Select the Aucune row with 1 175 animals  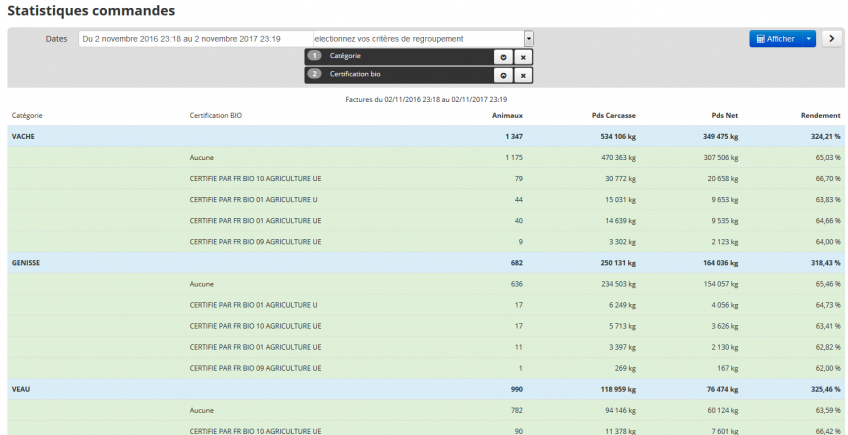pos(426,157)
